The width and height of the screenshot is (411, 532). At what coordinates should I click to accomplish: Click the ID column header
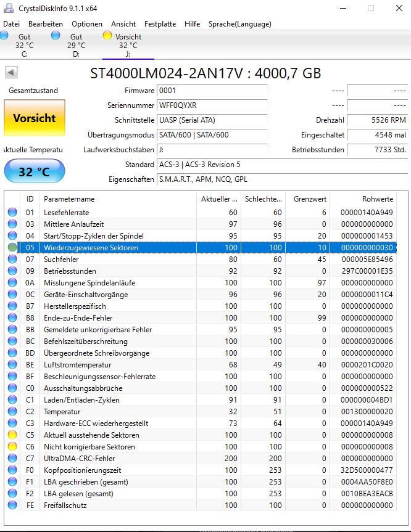30,199
